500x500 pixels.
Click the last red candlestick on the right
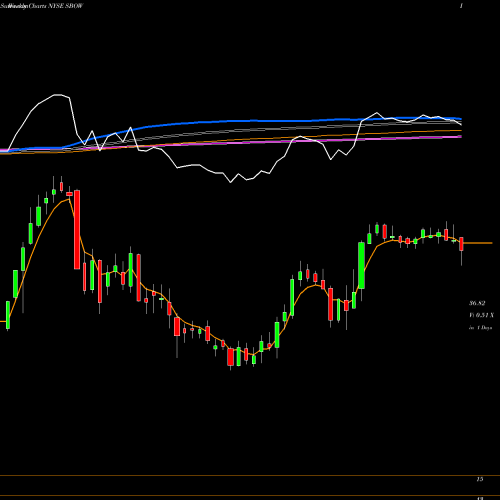(x=461, y=244)
